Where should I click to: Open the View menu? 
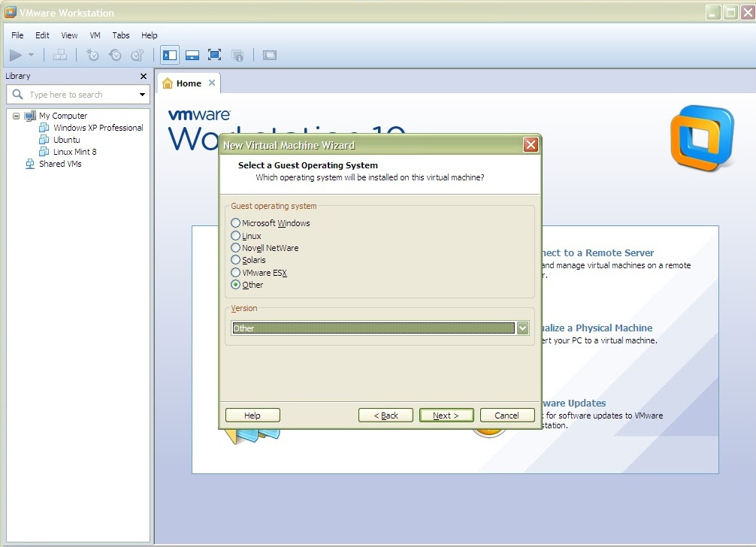pyautogui.click(x=69, y=35)
